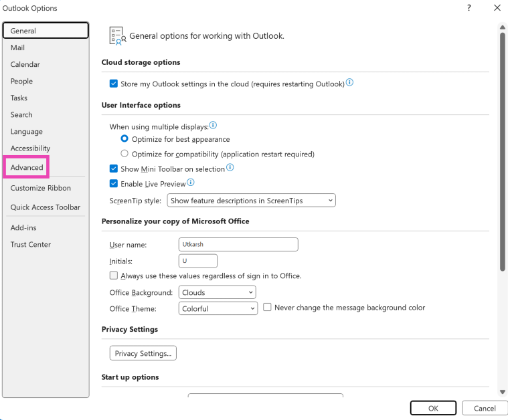Click info icon next to Live Preview
This screenshot has width=508, height=420.
pyautogui.click(x=191, y=183)
